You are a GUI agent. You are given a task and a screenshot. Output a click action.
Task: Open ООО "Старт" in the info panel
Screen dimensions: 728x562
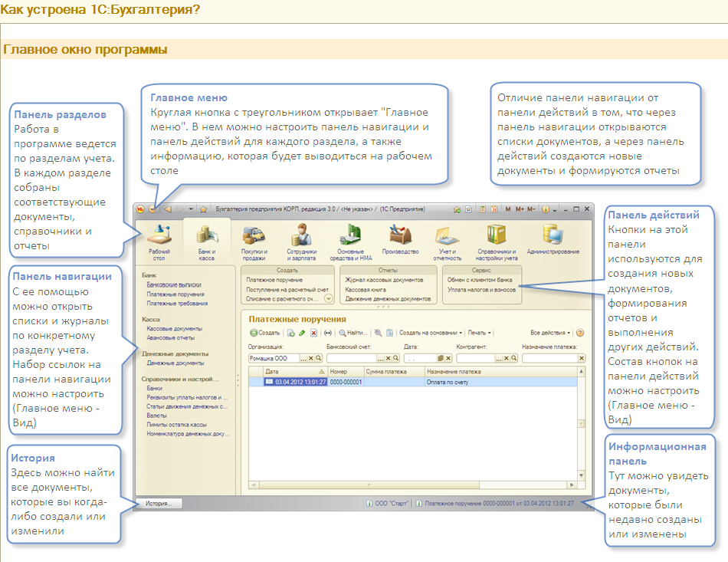tap(387, 504)
